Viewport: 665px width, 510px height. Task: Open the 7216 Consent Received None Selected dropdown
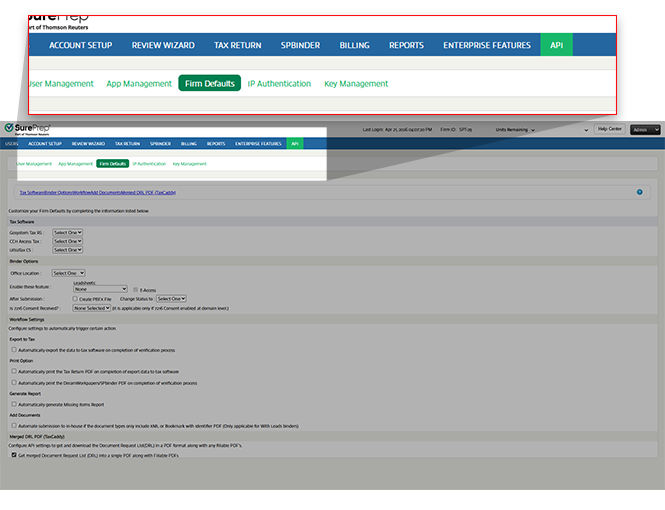(92, 308)
